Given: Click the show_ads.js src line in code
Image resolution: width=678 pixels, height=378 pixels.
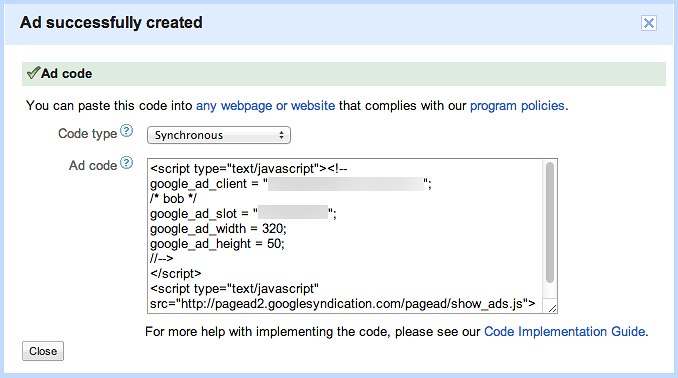Looking at the screenshot, I should 342,304.
